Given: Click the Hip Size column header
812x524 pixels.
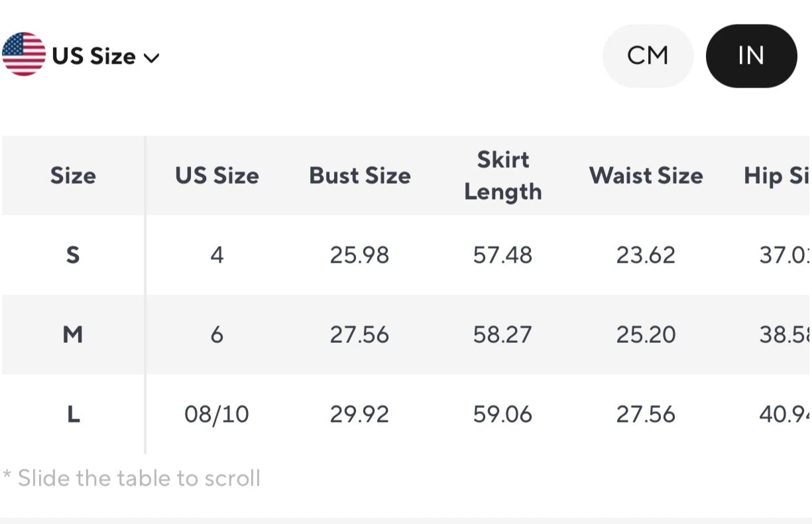Looking at the screenshot, I should point(782,176).
